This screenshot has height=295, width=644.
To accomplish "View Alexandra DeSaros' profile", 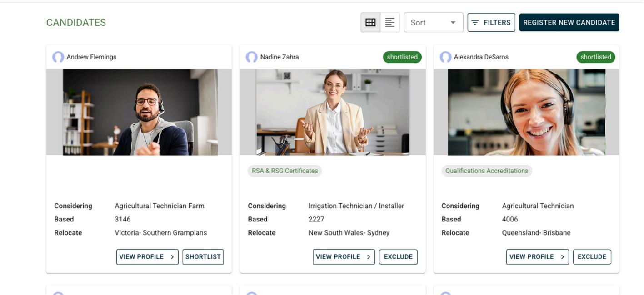I will tap(537, 257).
